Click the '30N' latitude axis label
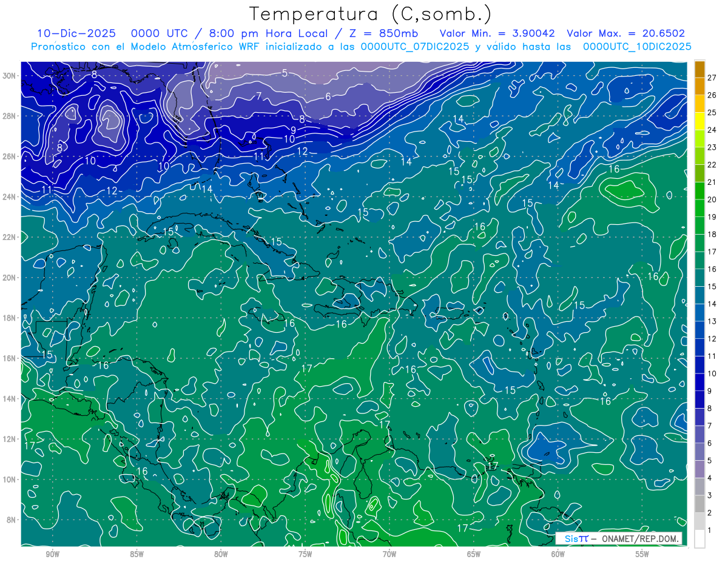Image resolution: width=728 pixels, height=562 pixels. pyautogui.click(x=10, y=75)
